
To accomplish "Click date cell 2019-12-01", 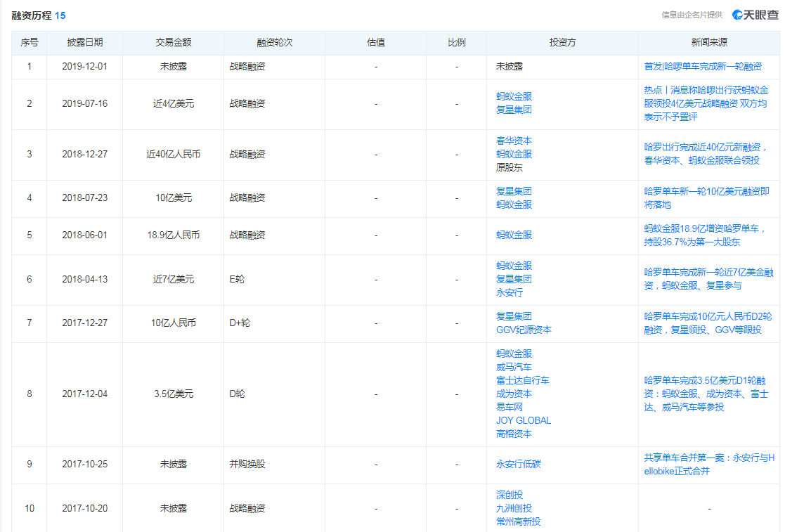I will click(x=84, y=66).
